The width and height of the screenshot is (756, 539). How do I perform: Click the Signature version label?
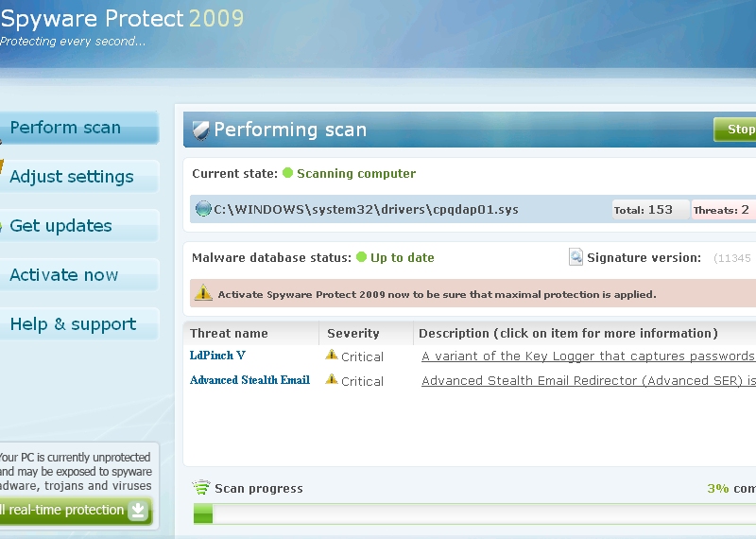point(644,257)
